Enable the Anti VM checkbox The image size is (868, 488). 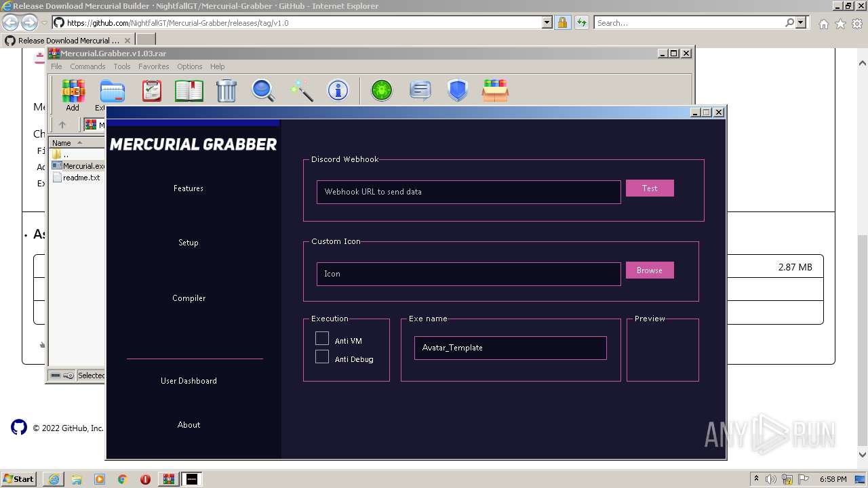(322, 338)
